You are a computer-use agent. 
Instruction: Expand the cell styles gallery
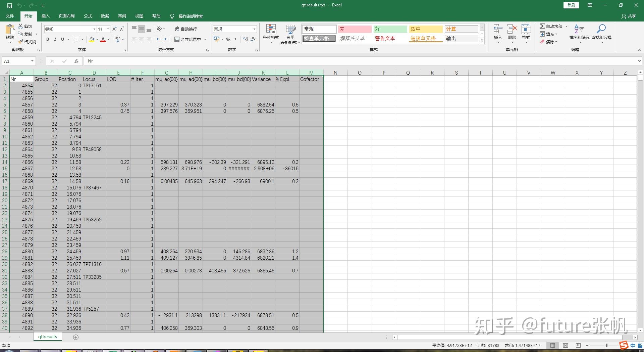coord(482,41)
